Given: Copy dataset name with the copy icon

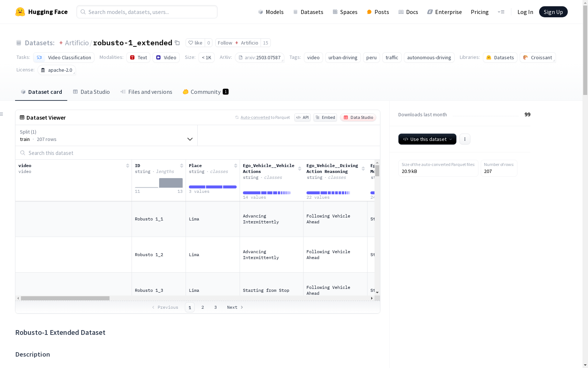Looking at the screenshot, I should coord(177,43).
